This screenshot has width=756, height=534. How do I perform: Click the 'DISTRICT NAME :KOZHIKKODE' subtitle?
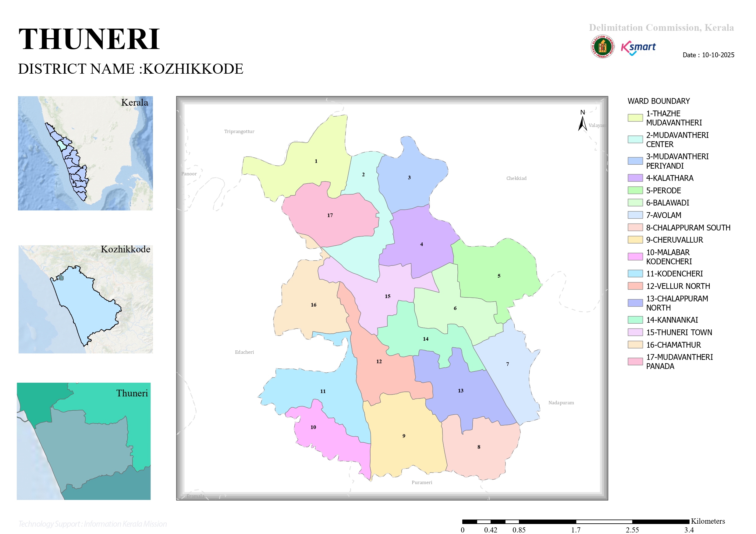coord(131,69)
